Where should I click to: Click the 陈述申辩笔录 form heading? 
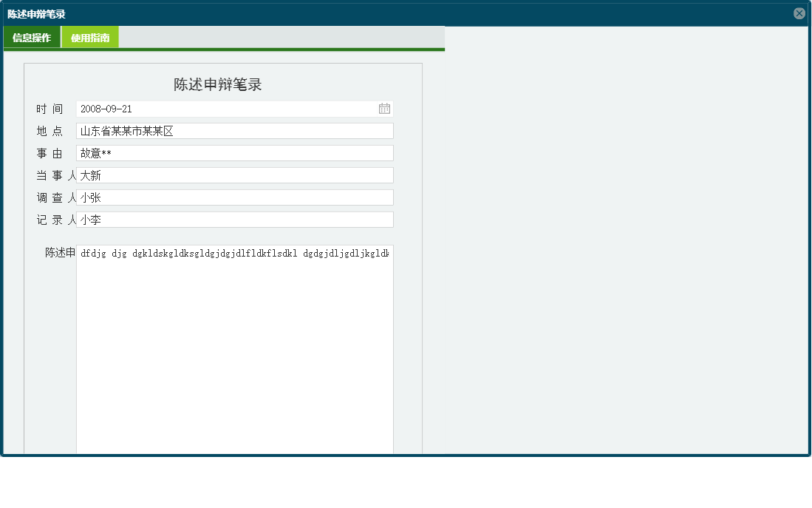(x=217, y=84)
